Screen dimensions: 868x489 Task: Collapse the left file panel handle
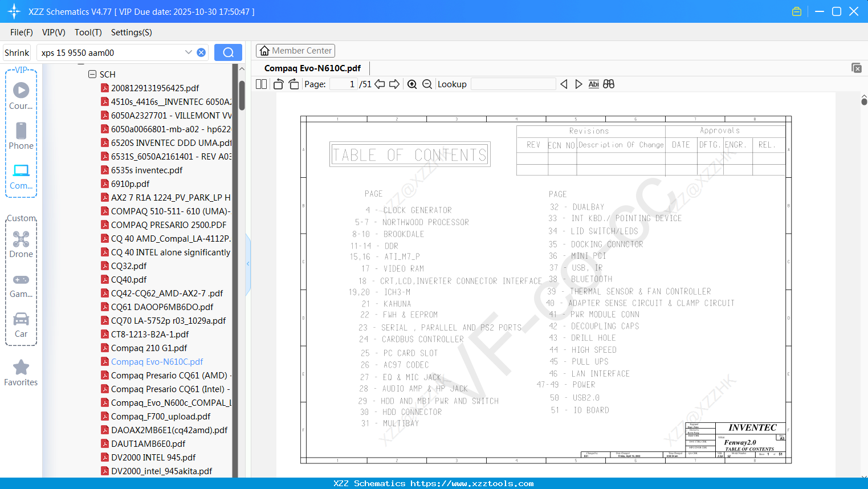[x=248, y=264]
